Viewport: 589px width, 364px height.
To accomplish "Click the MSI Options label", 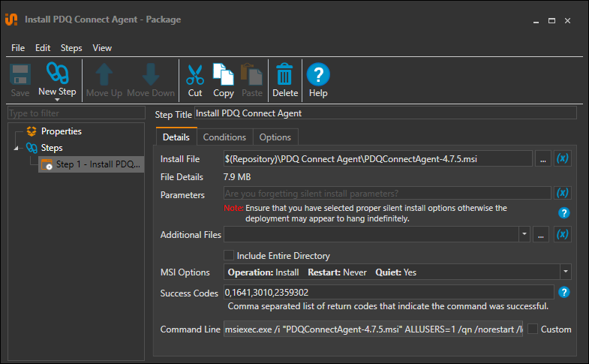I will (185, 272).
